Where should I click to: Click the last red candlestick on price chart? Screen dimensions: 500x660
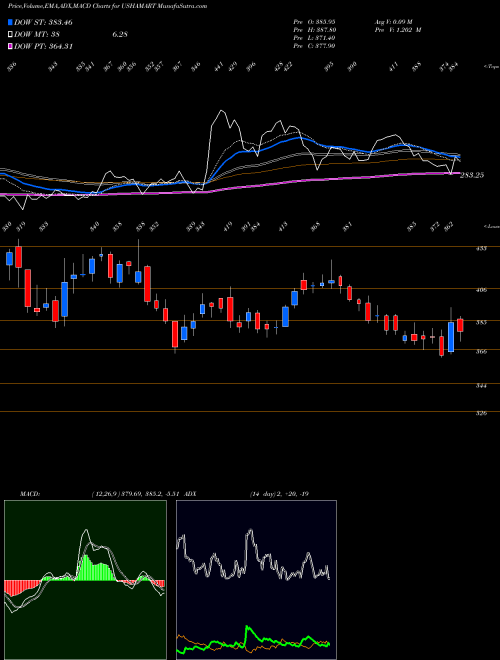click(460, 325)
